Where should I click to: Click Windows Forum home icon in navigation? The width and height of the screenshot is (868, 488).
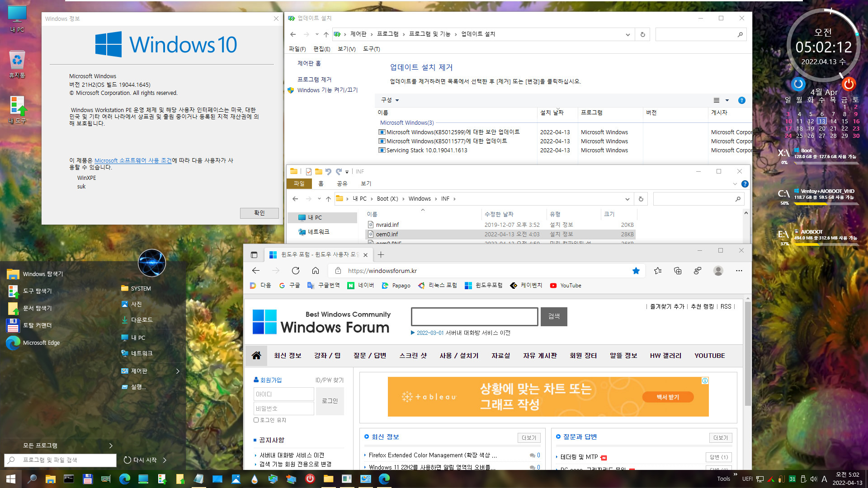coord(256,356)
